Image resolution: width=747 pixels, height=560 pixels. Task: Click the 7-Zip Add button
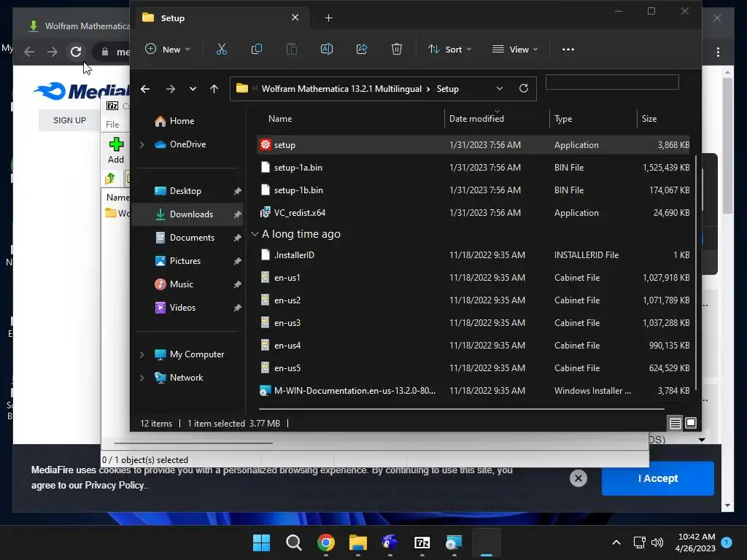(116, 150)
